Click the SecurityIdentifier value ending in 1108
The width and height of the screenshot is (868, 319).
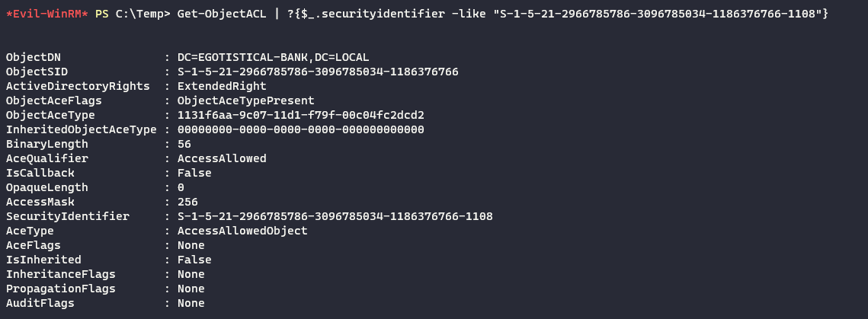(335, 216)
